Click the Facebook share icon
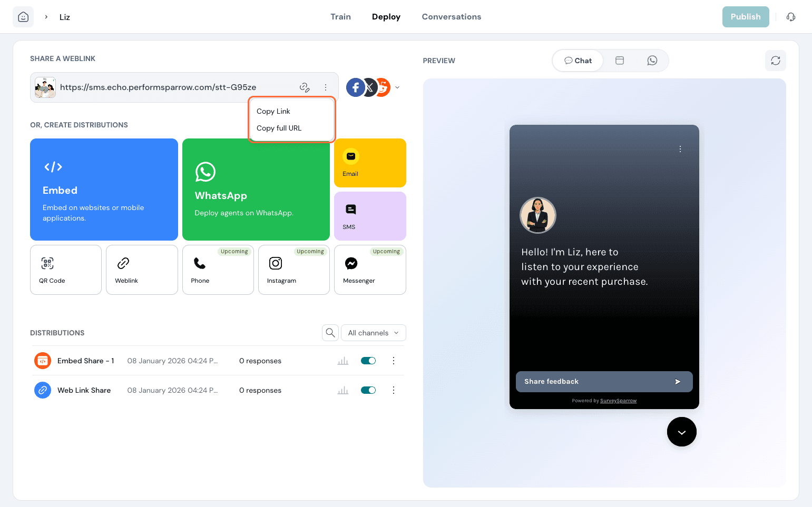812x507 pixels. 355,87
